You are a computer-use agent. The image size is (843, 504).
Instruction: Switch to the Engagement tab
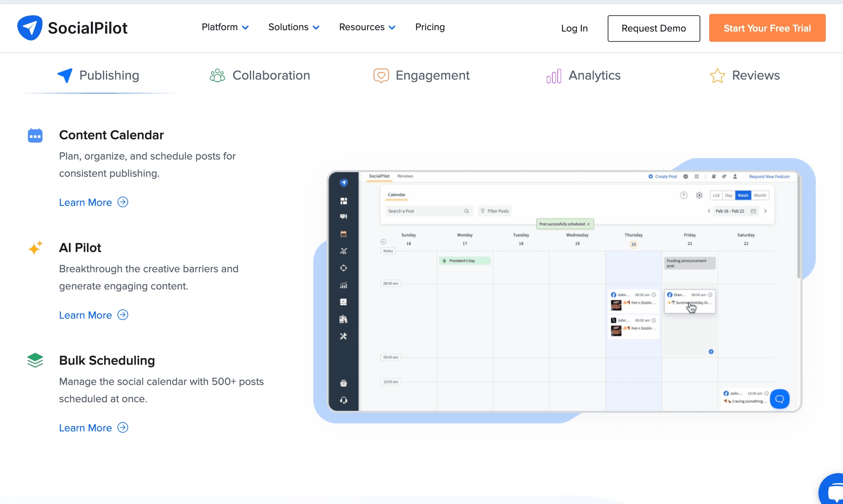point(421,75)
